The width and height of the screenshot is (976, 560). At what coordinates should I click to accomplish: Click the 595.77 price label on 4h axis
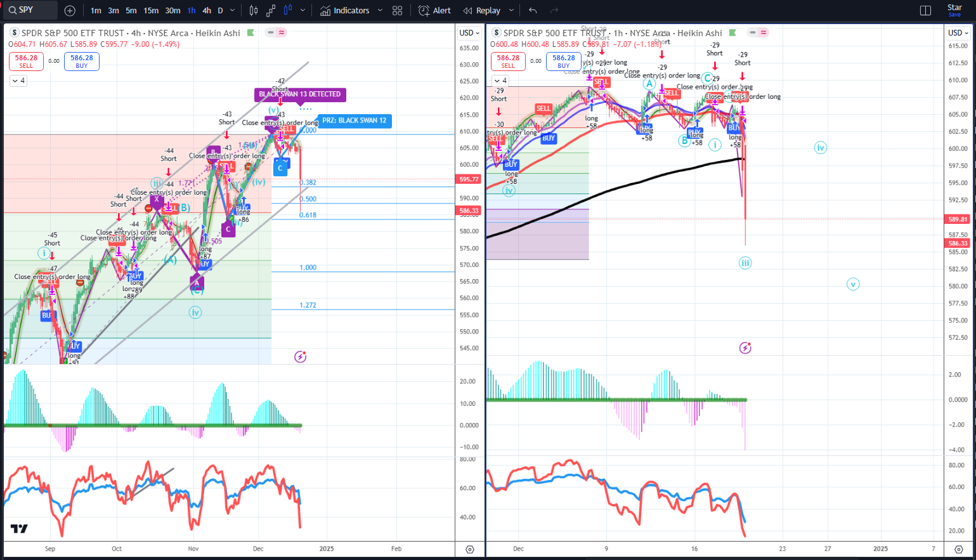tap(469, 179)
